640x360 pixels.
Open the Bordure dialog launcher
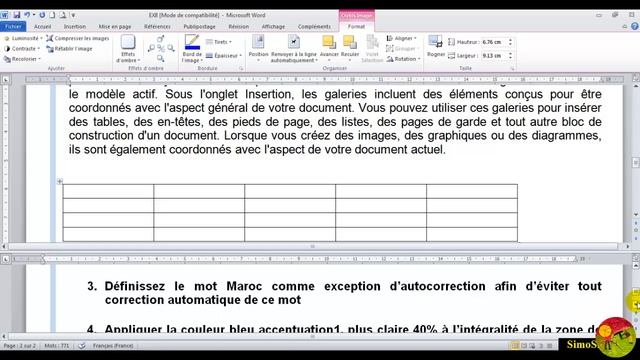click(x=241, y=69)
